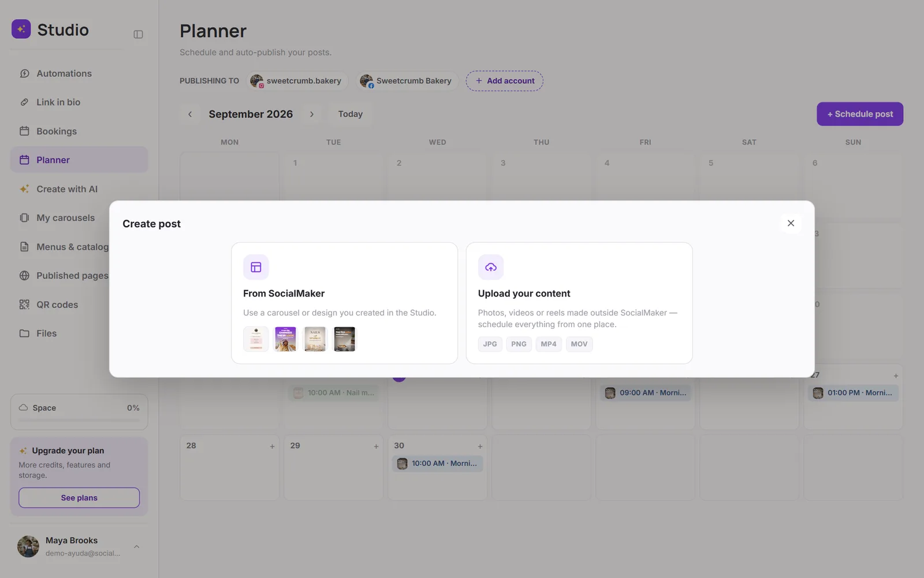Select the sweetcrumb.bakery Instagram account chip
Viewport: 924px width, 578px height.
click(297, 81)
